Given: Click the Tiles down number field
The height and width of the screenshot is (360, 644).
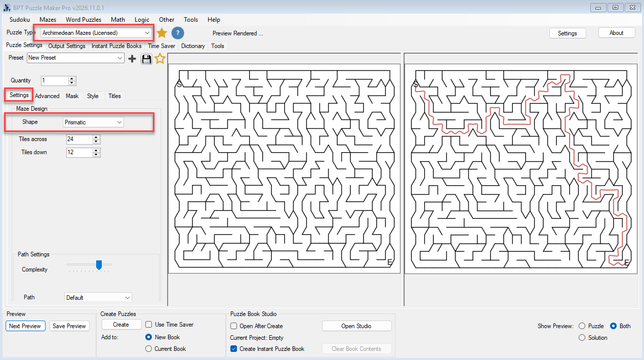Looking at the screenshot, I should (79, 153).
